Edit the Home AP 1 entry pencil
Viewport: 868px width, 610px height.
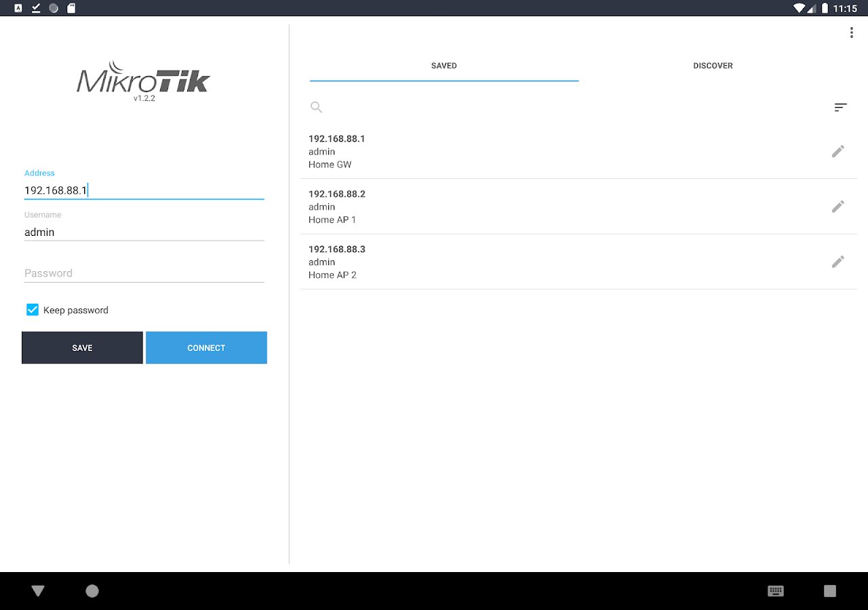(x=838, y=206)
